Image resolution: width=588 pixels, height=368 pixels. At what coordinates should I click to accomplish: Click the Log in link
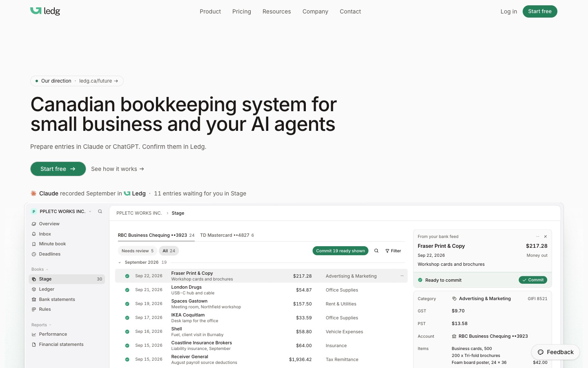tap(509, 11)
